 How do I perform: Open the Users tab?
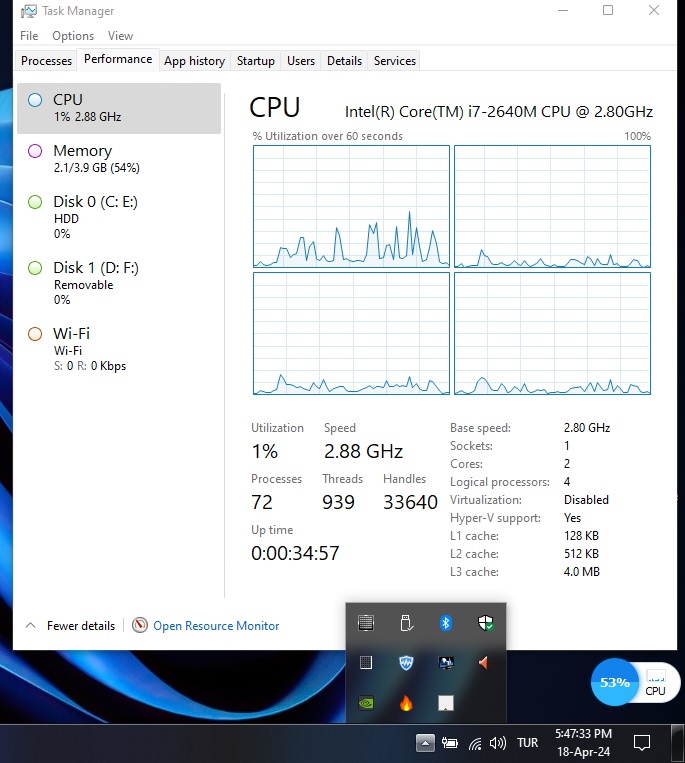point(301,61)
